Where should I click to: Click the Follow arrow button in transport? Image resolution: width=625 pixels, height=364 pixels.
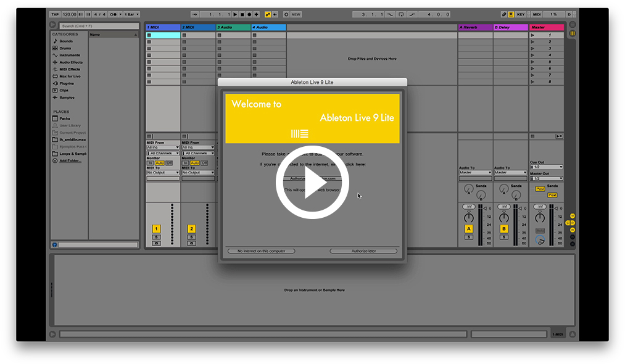(x=195, y=14)
